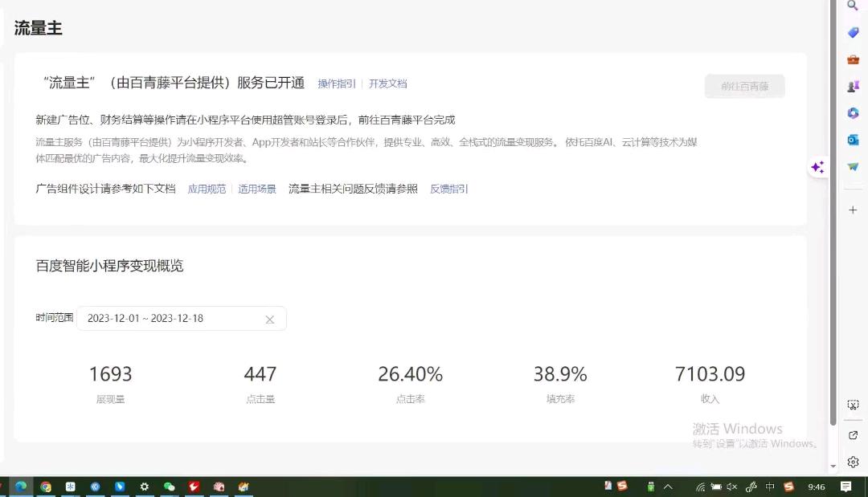Viewport: 868px width, 497px height.
Task: Open the 操作指引 link
Action: [x=335, y=84]
